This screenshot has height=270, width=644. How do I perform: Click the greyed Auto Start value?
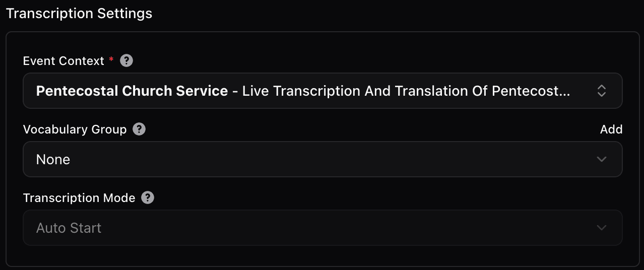(69, 228)
